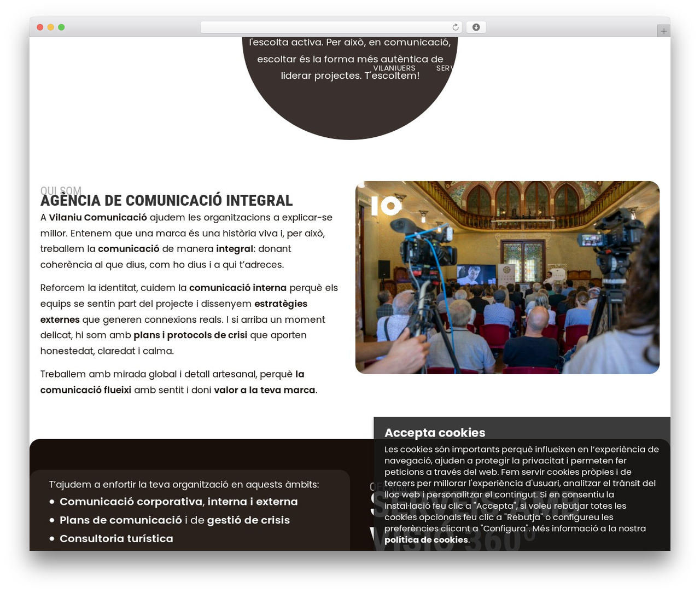Reload the page using the address bar icon
This screenshot has height=593, width=700.
click(456, 27)
